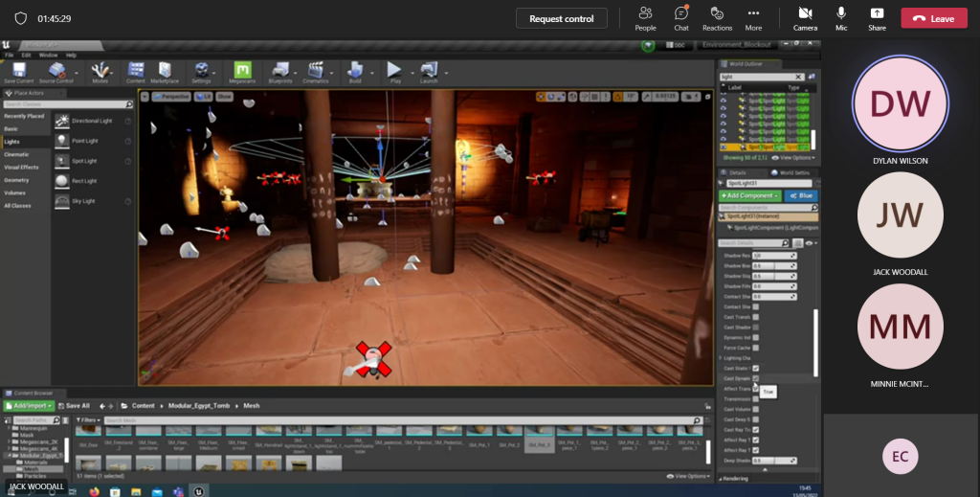Screen dimensions: 980x497
Task: Open the Teams Chat panel
Action: 681,18
